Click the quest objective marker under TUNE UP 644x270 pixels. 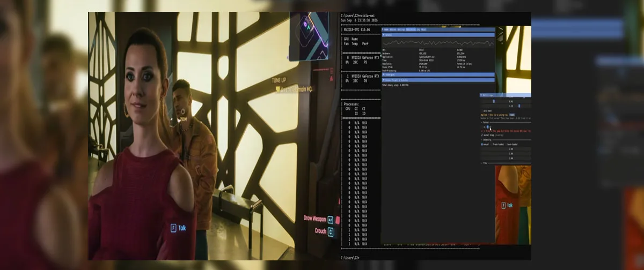click(279, 90)
